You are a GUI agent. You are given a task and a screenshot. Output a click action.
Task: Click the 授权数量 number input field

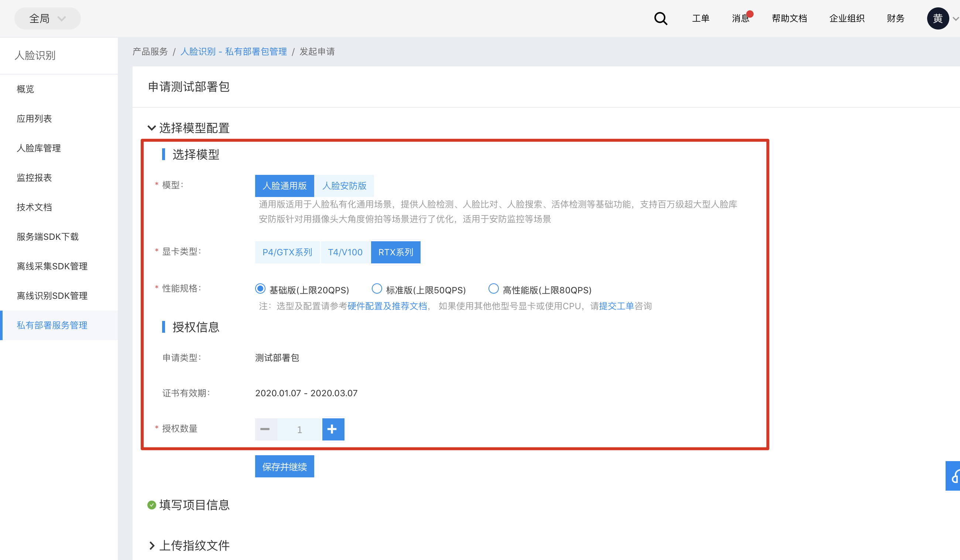(299, 429)
